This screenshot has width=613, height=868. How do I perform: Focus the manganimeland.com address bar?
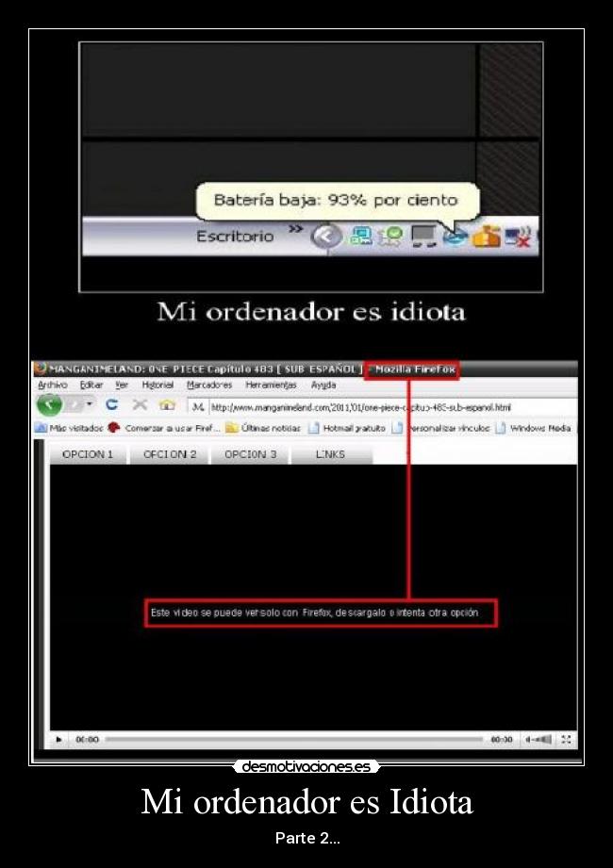(x=382, y=407)
